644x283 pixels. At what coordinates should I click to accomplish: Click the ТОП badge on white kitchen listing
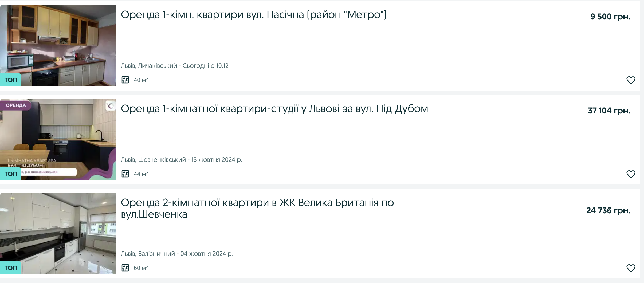point(11,268)
